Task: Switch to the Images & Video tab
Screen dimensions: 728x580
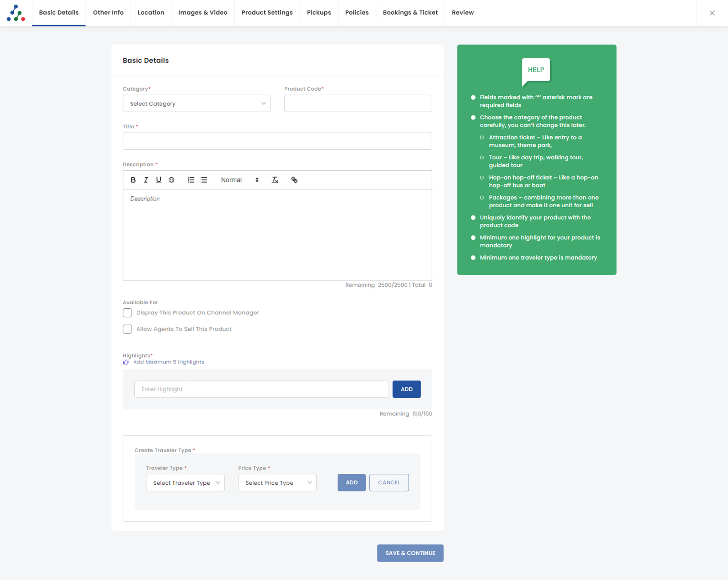Action: coord(203,13)
